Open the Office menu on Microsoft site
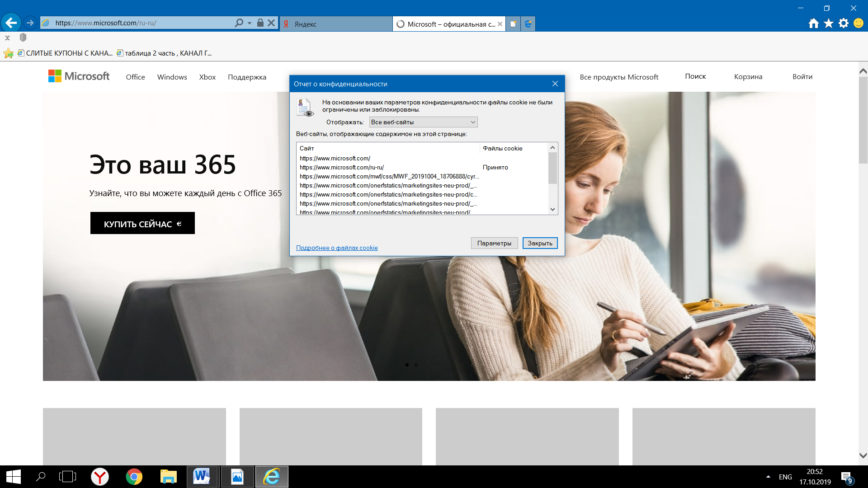The image size is (868, 488). coord(136,77)
